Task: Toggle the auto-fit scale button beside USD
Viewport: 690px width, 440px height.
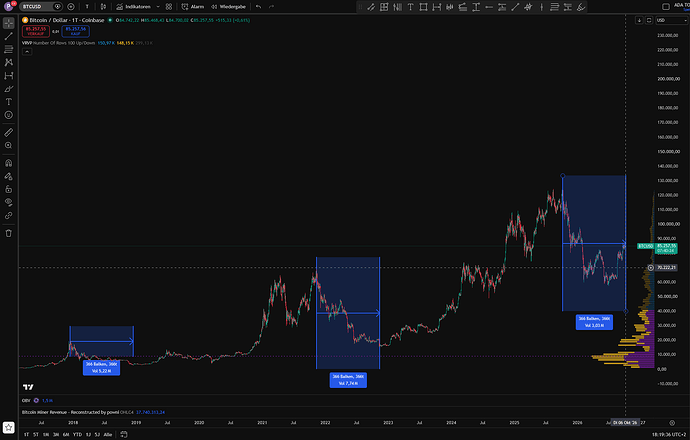Action: (649, 20)
